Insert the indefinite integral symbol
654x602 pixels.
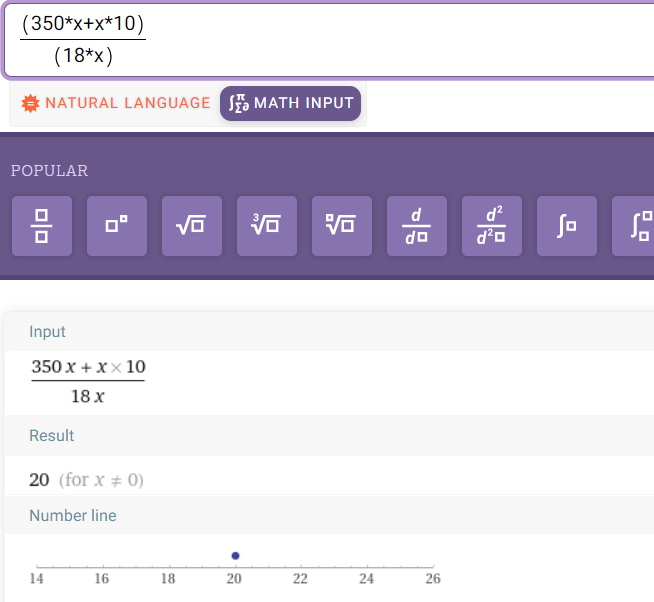coord(567,226)
